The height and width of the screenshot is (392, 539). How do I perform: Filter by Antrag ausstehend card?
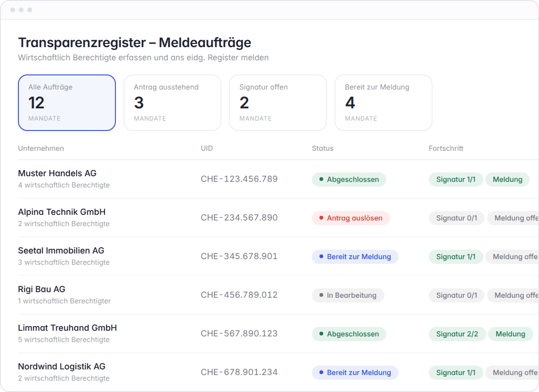(x=172, y=102)
